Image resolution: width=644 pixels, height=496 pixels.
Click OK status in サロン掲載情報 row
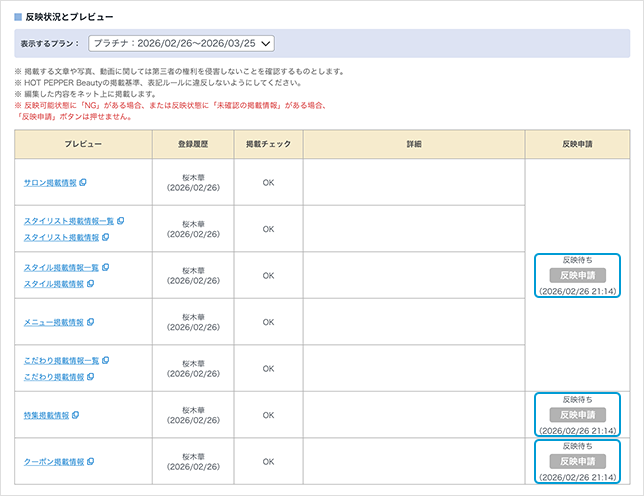click(269, 183)
